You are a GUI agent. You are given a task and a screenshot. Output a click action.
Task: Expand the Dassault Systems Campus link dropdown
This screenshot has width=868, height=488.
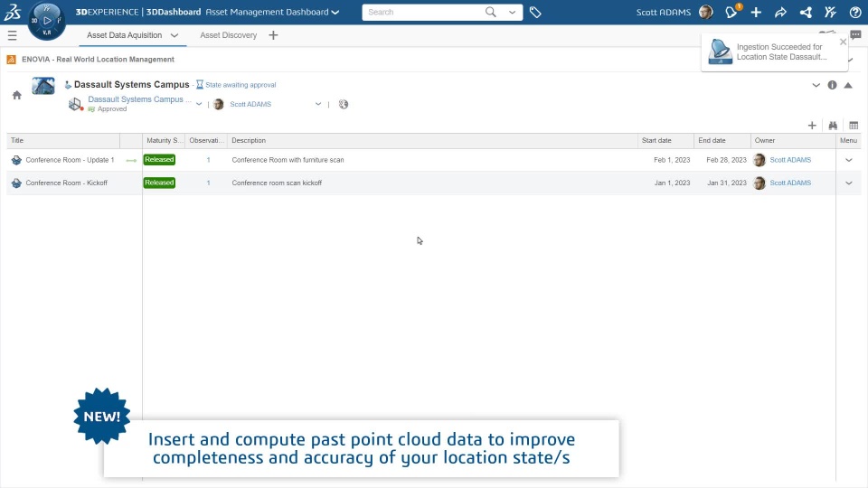pos(199,104)
